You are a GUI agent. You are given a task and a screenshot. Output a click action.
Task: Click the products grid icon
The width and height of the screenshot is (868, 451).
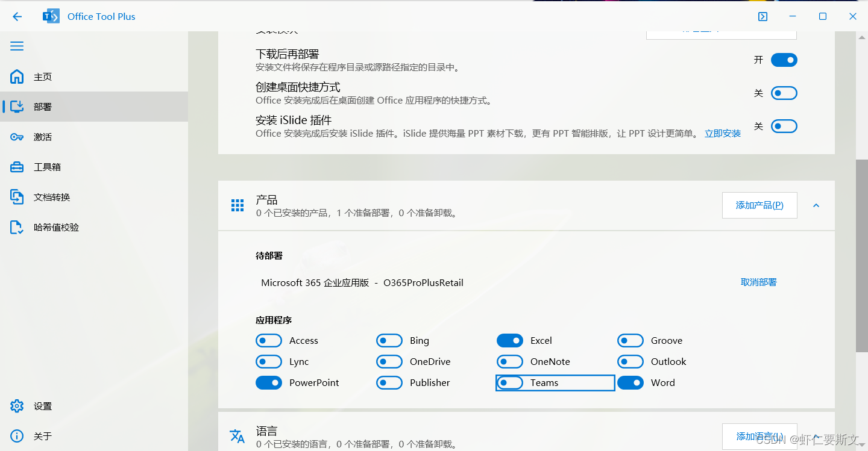237,205
